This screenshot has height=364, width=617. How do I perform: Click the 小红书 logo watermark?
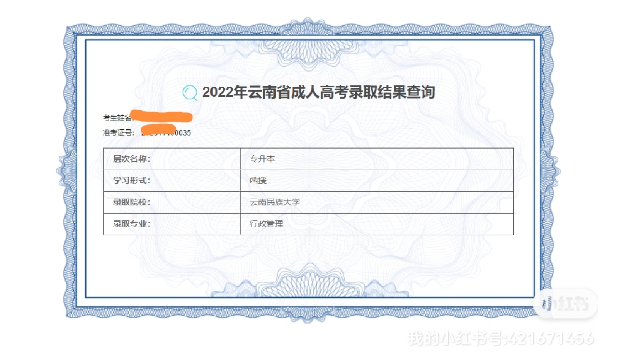click(x=566, y=304)
